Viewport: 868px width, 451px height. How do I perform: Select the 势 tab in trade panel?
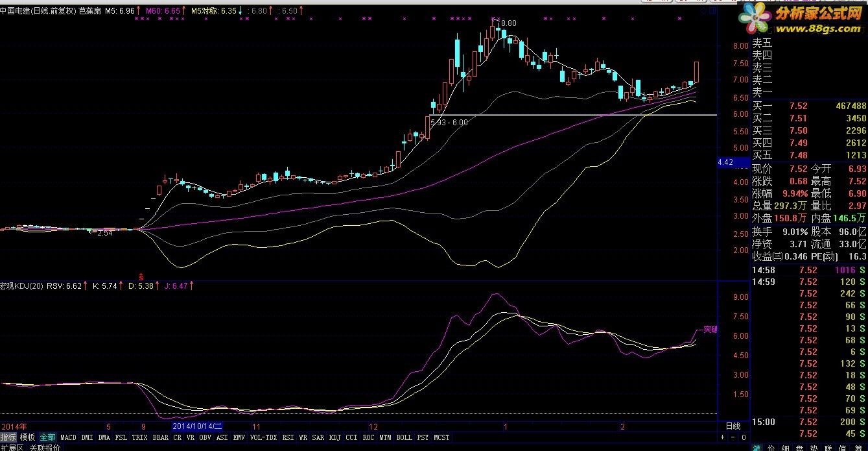(x=814, y=447)
